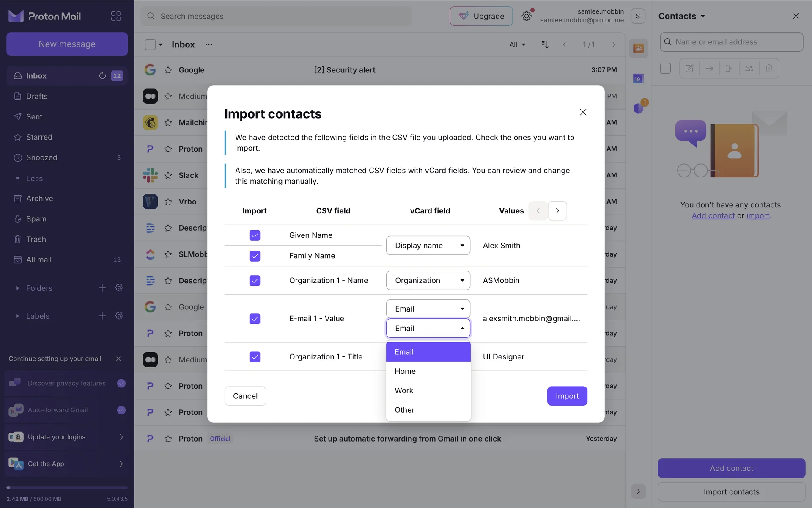
Task: Cancel the import contacts dialog
Action: (x=245, y=396)
